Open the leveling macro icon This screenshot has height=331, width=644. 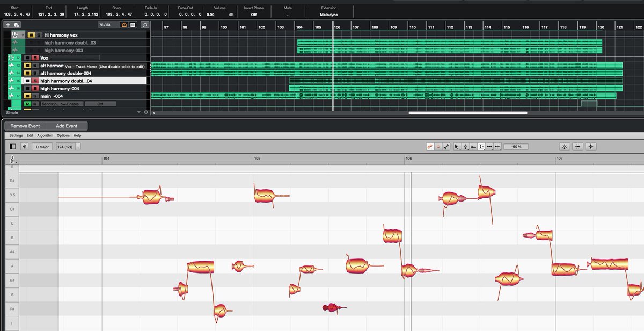tap(591, 146)
